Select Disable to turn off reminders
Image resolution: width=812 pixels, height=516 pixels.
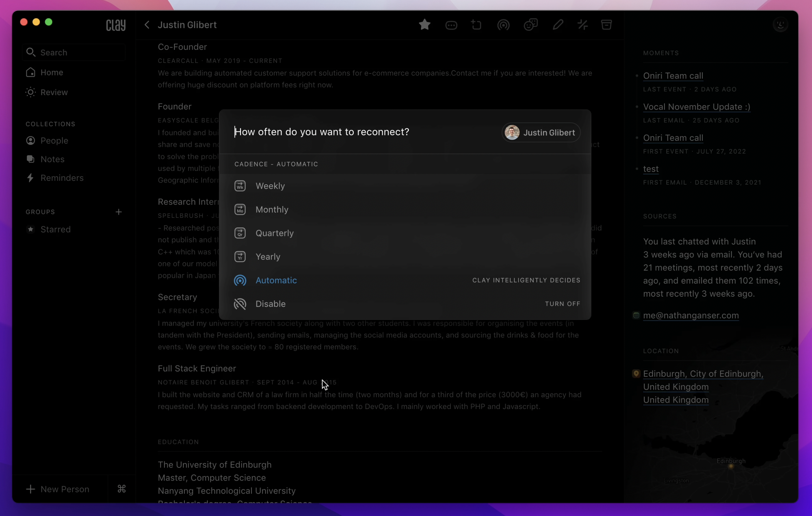point(270,304)
